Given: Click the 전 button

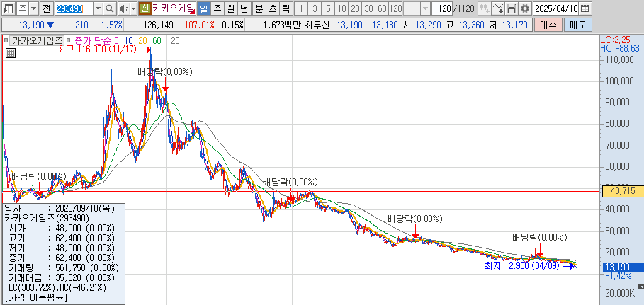Looking at the screenshot, I should (46, 8).
